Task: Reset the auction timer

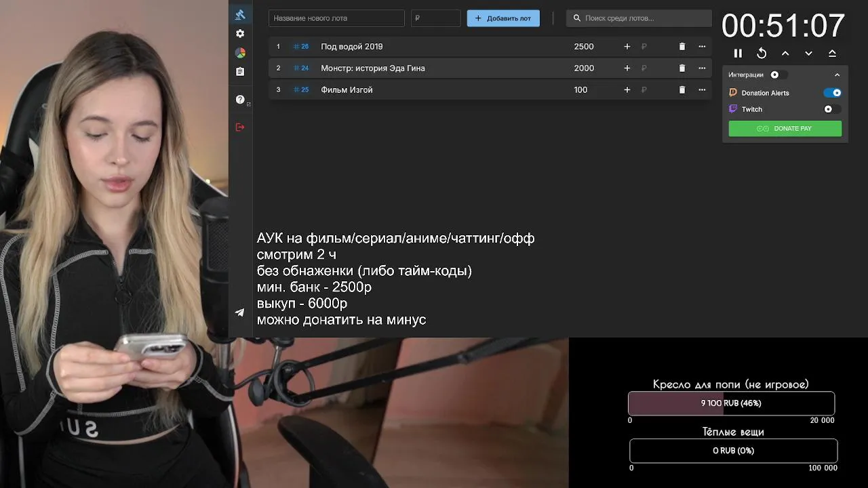Action: click(x=762, y=54)
